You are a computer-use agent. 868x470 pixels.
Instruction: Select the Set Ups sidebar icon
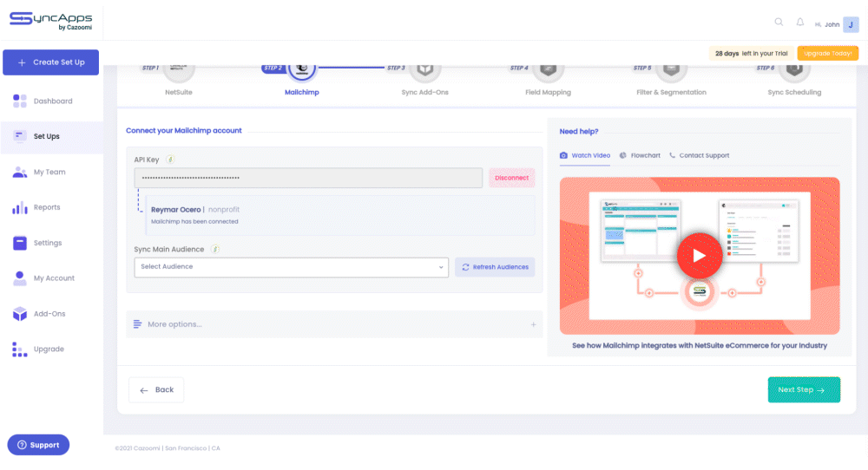(20, 136)
